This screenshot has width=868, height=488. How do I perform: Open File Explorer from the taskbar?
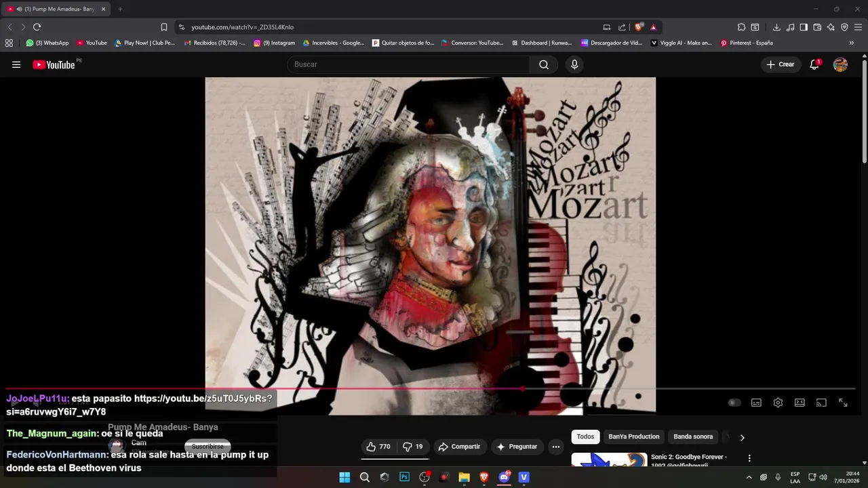click(464, 477)
